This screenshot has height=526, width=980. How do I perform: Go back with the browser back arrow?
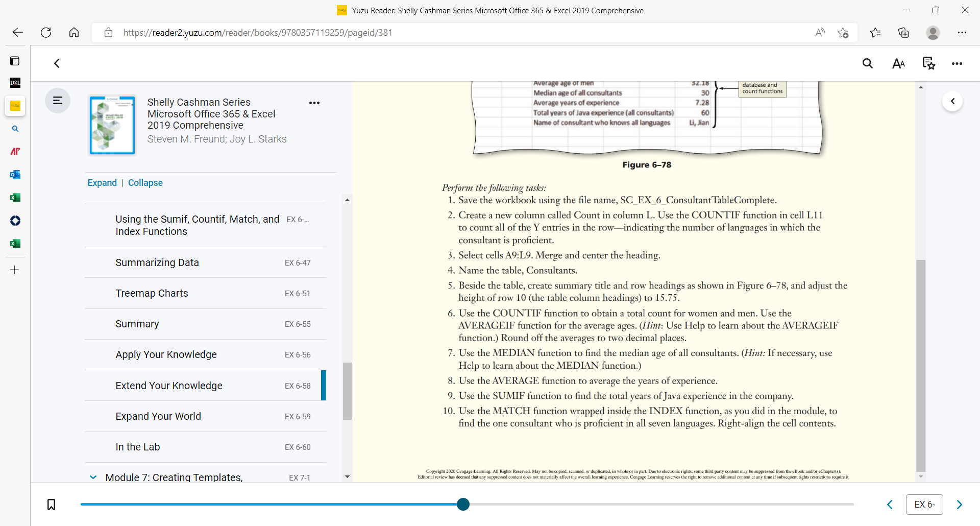click(x=18, y=33)
